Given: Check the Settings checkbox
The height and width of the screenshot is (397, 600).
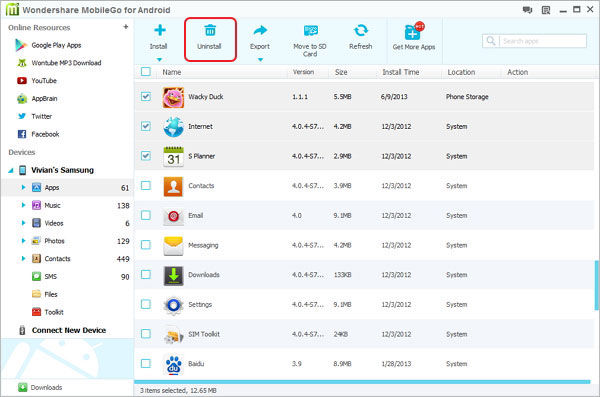Looking at the screenshot, I should pos(146,304).
